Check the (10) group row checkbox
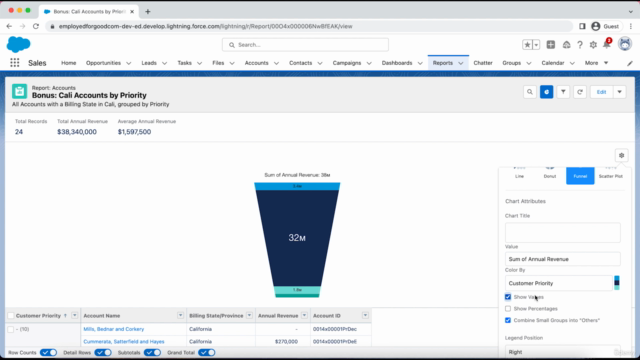Screen dimensions: 640x360 (x=11, y=329)
